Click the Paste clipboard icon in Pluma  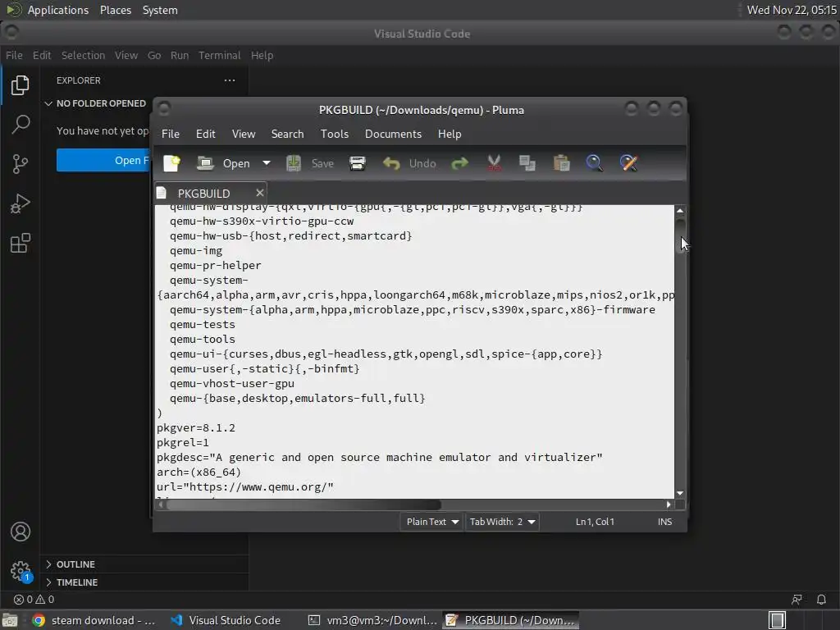(x=561, y=163)
